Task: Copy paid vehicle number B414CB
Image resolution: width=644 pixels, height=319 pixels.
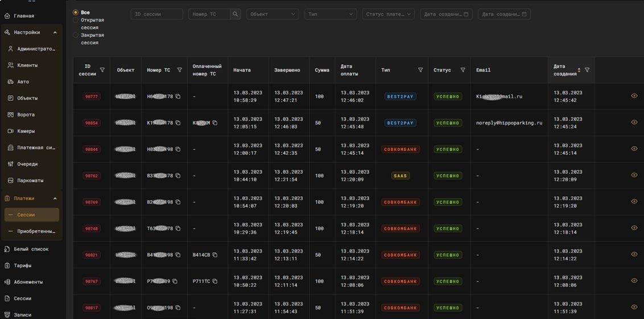Action: click(x=215, y=255)
